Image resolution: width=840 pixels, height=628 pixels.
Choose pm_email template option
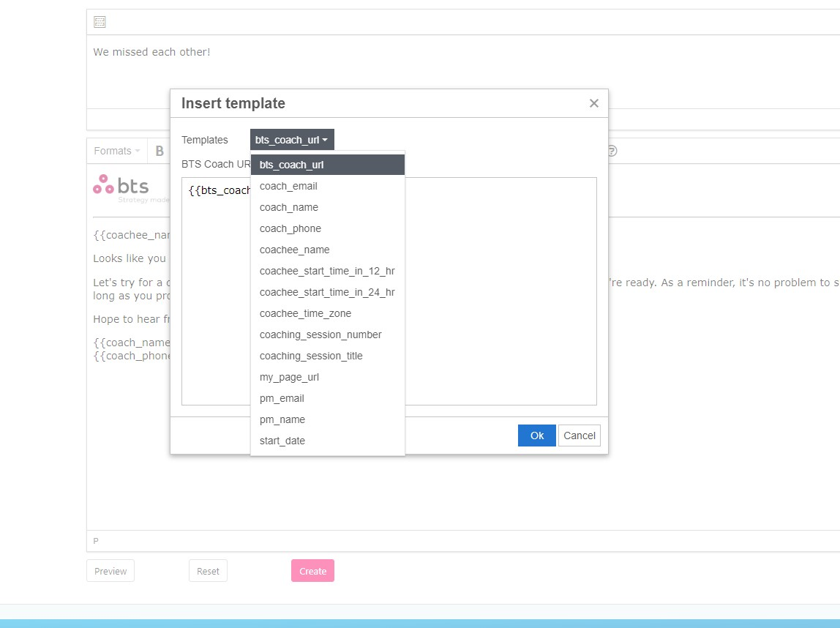click(327, 399)
